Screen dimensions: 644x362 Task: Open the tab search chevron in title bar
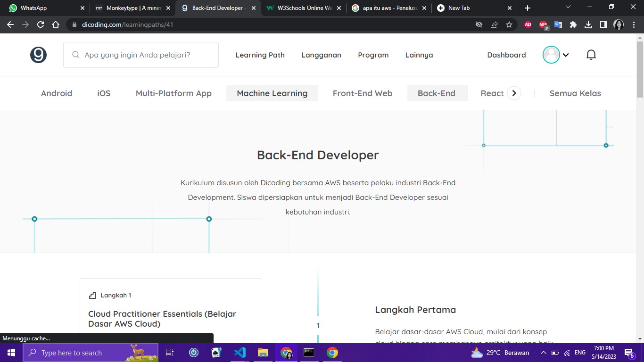point(568,7)
